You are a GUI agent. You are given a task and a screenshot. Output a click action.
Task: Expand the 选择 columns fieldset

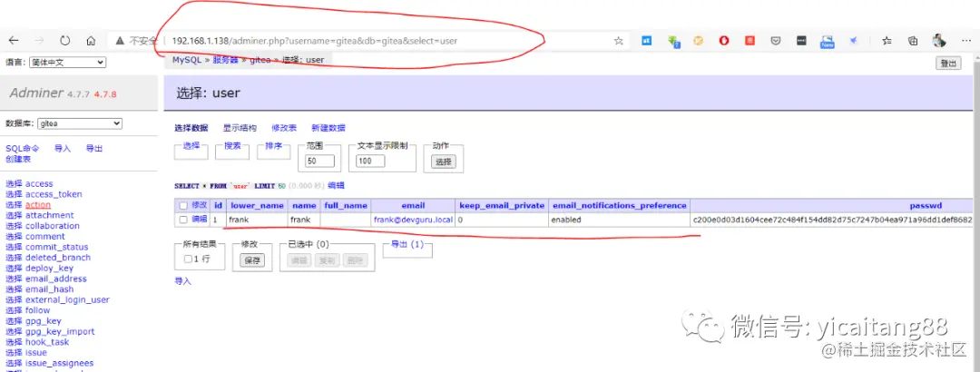coord(191,146)
